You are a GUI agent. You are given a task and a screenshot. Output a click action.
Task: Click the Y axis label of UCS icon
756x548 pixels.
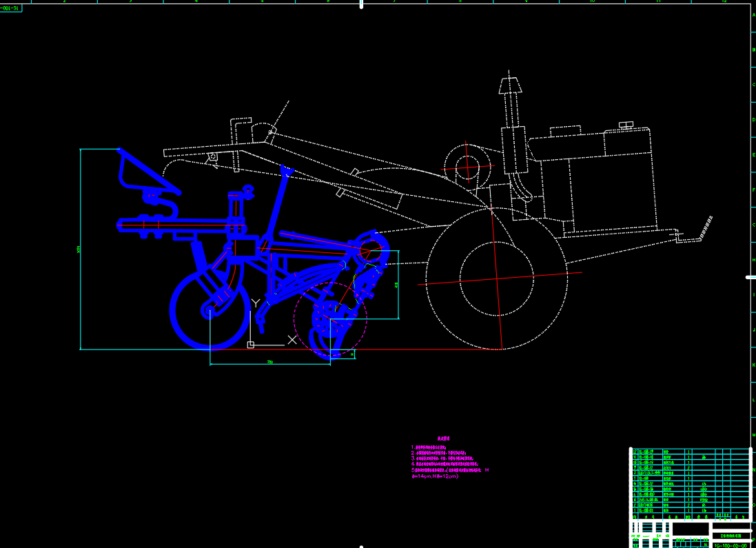[256, 303]
